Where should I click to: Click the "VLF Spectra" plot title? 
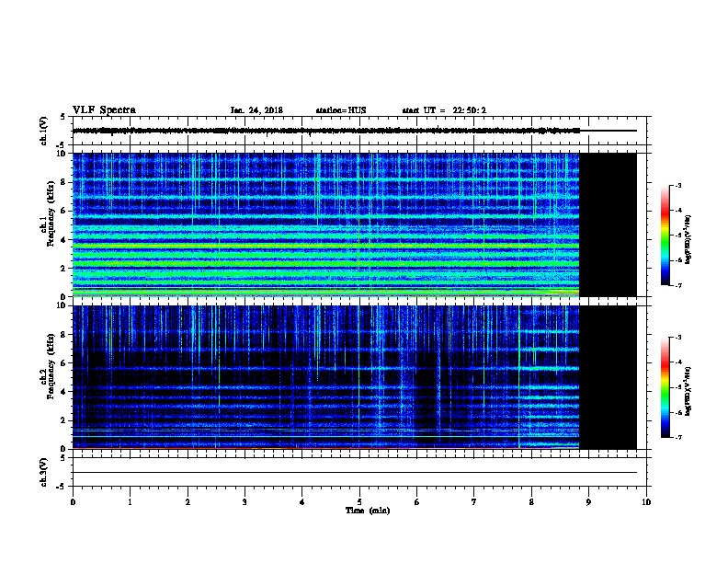pyautogui.click(x=104, y=110)
